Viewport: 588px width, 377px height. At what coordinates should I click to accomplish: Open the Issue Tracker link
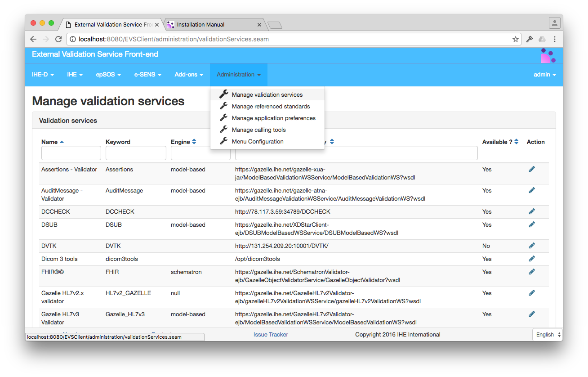[271, 334]
